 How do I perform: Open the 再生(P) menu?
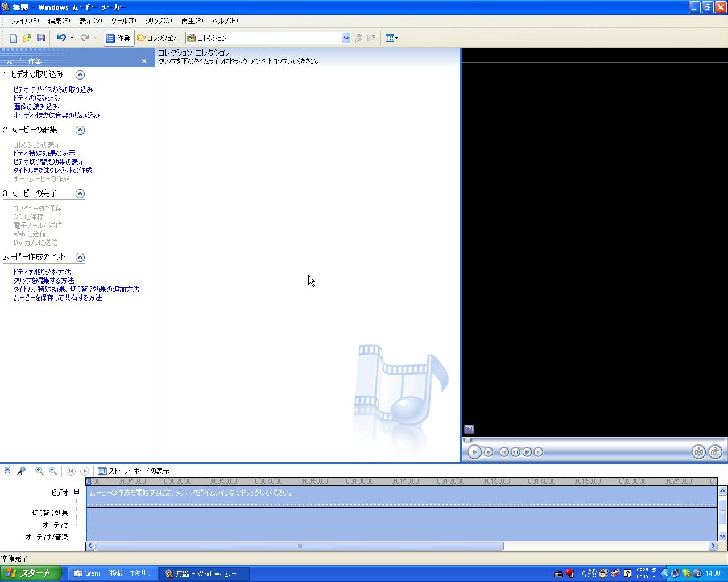point(192,21)
